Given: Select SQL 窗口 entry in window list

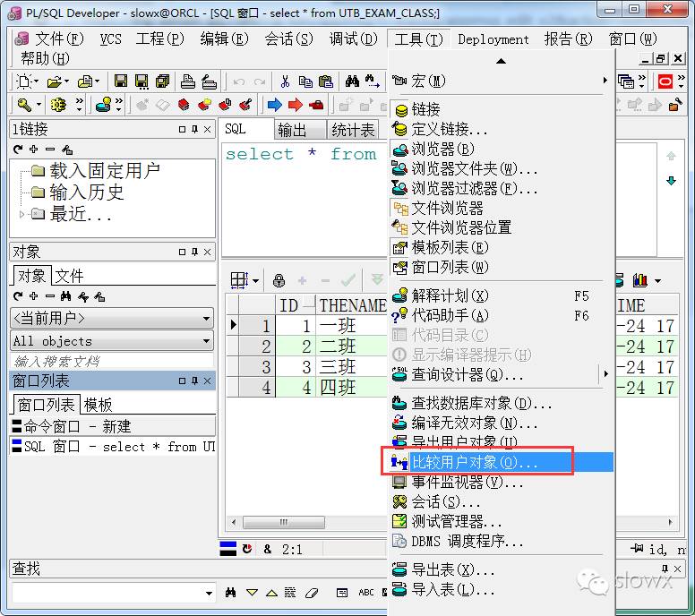Looking at the screenshot, I should tap(113, 446).
